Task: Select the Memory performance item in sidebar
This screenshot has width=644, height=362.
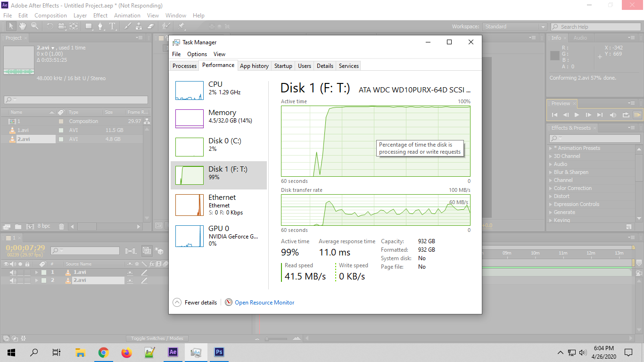Action: click(219, 119)
